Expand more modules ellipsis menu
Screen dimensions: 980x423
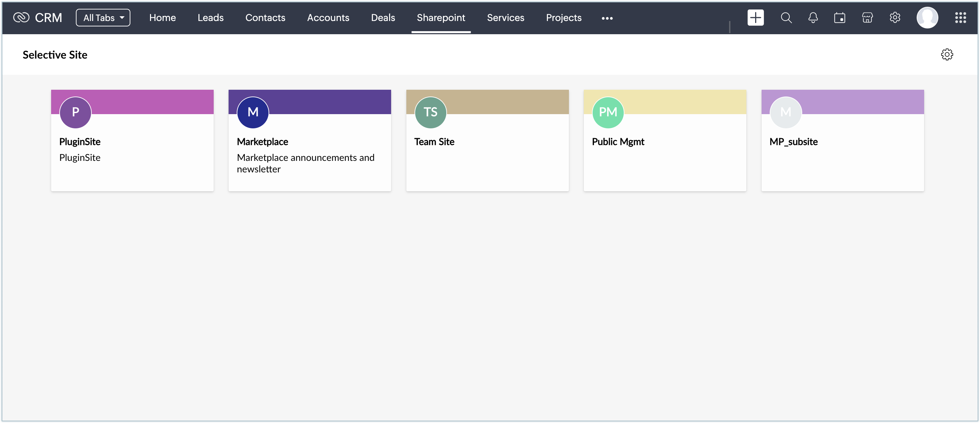(607, 18)
